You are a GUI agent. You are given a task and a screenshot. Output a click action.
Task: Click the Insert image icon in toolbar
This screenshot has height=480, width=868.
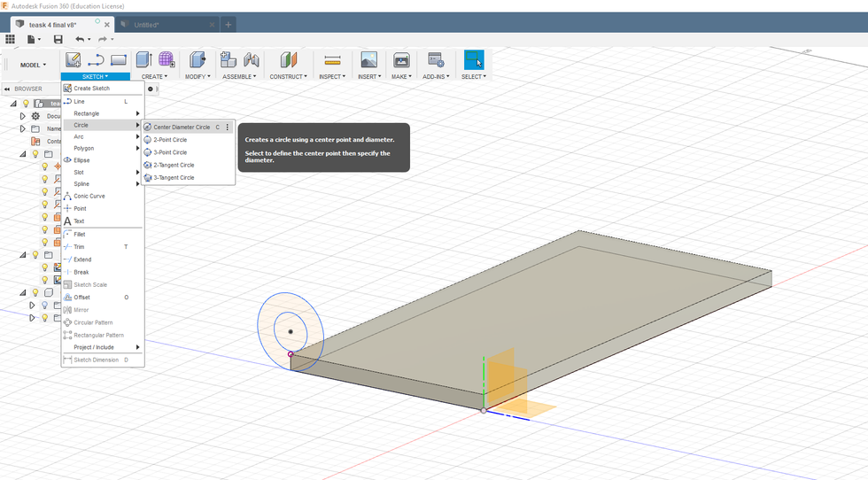click(368, 60)
